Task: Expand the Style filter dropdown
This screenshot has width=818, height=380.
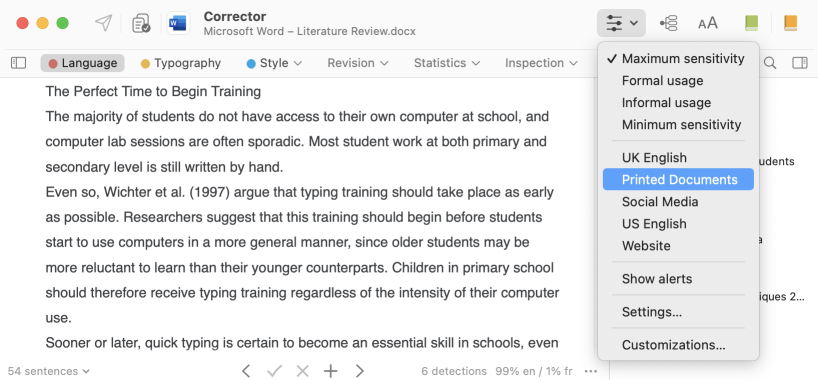Action: point(274,63)
